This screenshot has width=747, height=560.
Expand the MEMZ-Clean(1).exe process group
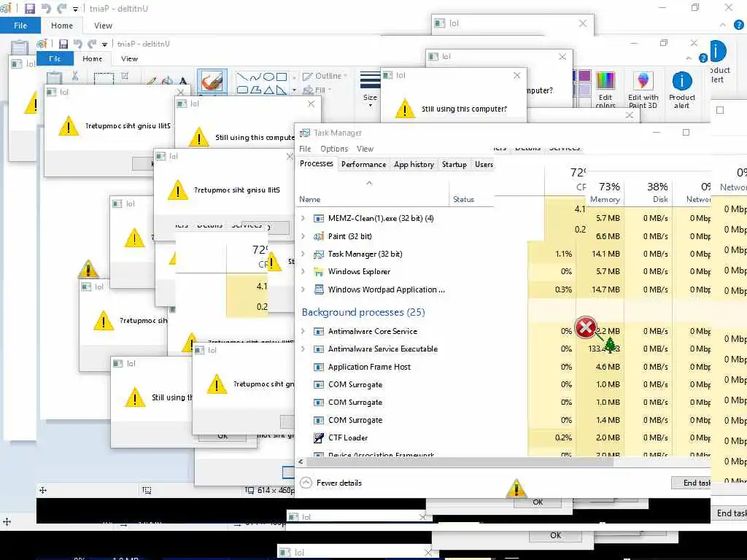point(303,218)
